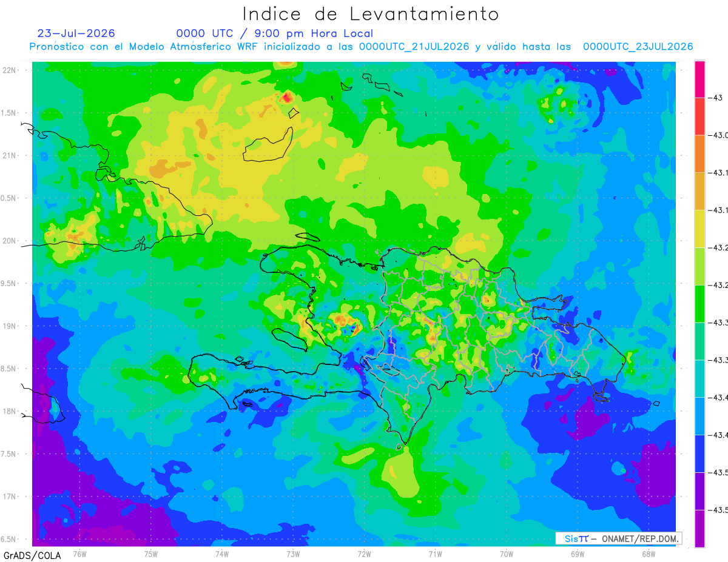Pick the light blue swatch in the color bar
The height and width of the screenshot is (562, 728).
click(699, 416)
